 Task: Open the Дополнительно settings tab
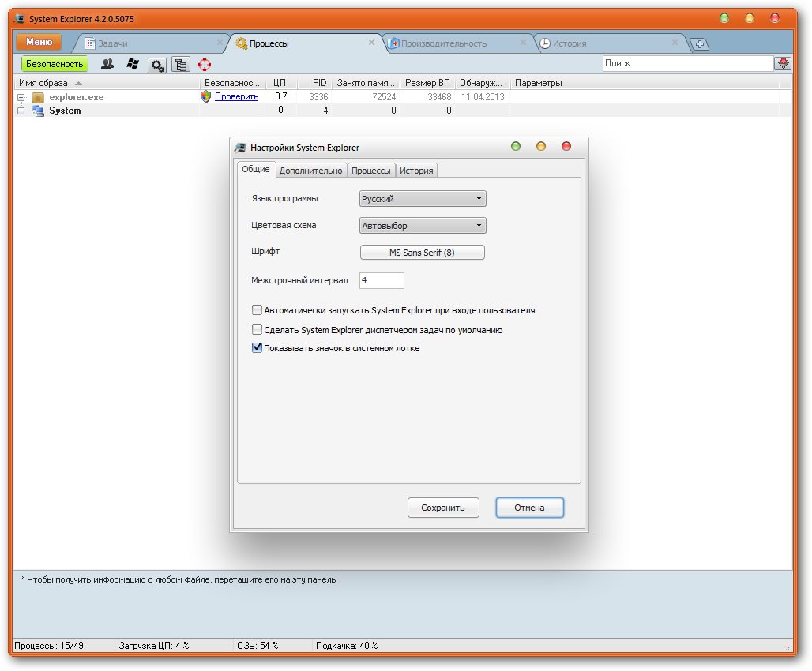click(x=310, y=171)
